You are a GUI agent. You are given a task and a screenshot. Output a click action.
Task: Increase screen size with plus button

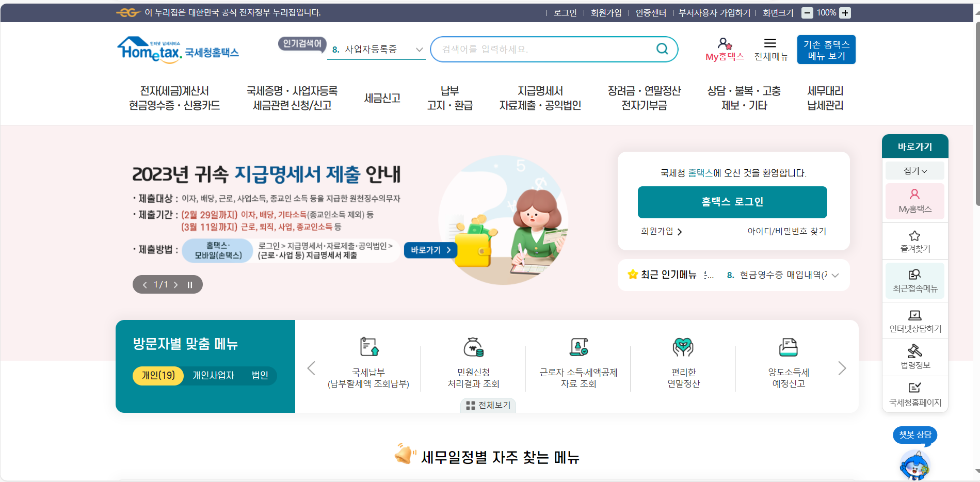tap(845, 13)
